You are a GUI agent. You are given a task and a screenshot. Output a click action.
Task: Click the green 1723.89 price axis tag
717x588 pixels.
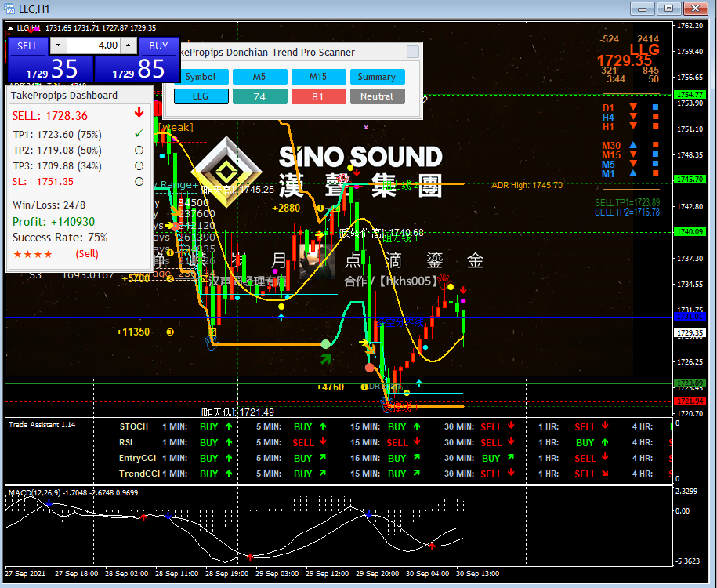click(690, 383)
